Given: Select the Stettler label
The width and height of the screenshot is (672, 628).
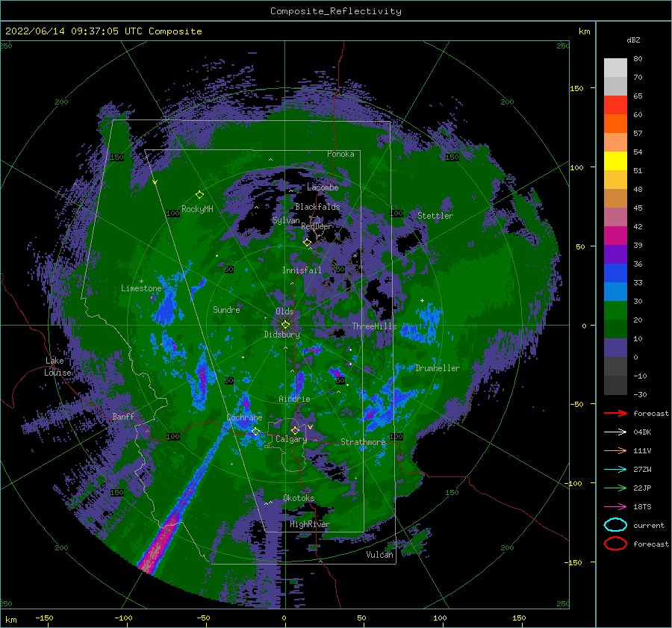Looking at the screenshot, I should pos(435,216).
